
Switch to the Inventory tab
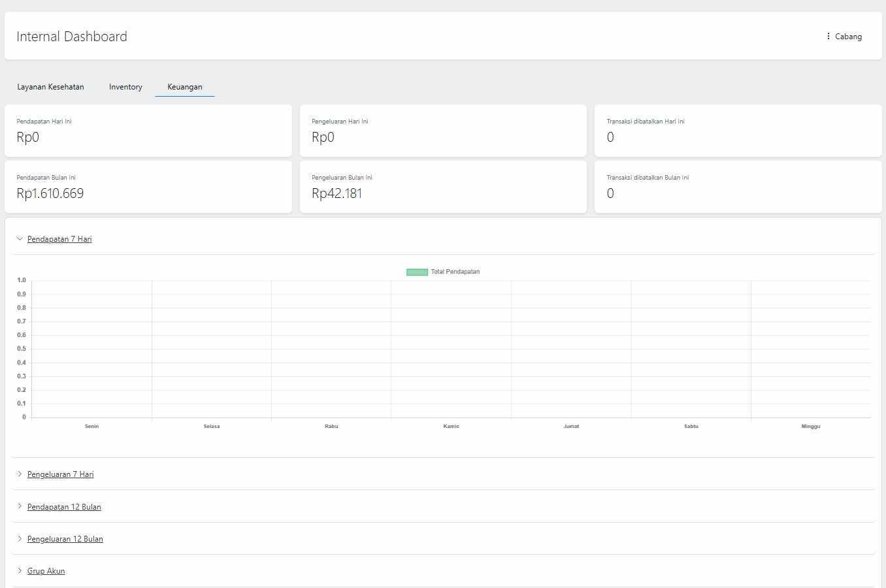pos(125,87)
